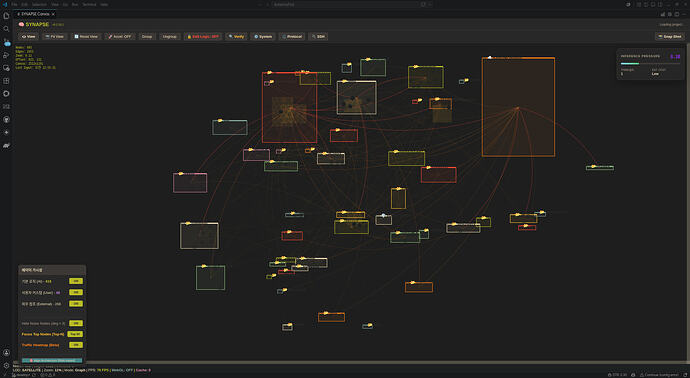Image resolution: width=690 pixels, height=378 pixels.
Task: Click the System button
Action: tap(263, 37)
